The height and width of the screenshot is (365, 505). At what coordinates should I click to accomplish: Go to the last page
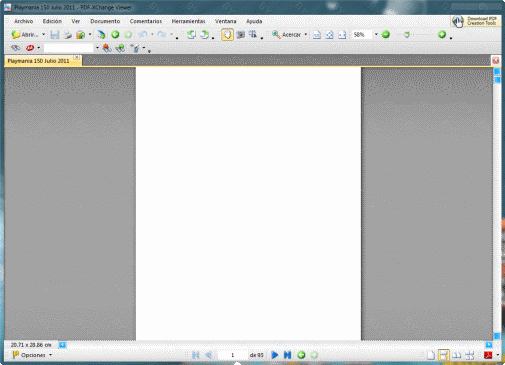pyautogui.click(x=287, y=355)
